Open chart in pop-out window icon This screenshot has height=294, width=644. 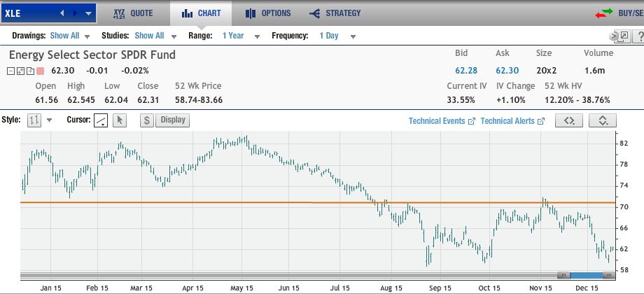621,36
